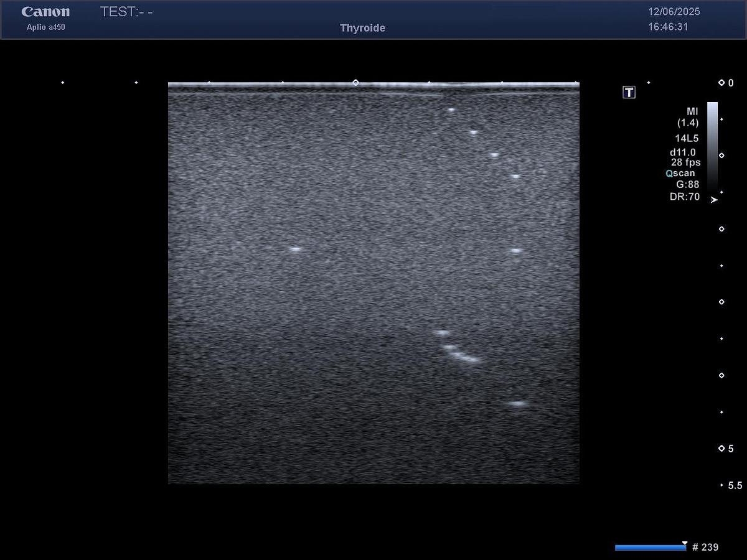
Task: Click the T icon beside the image
Action: (629, 93)
